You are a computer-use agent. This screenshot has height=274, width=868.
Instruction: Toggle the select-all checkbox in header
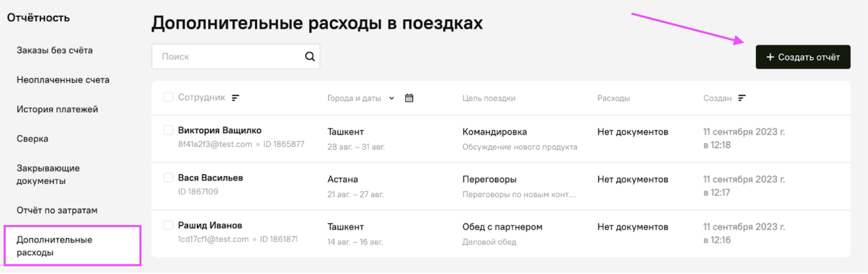168,97
